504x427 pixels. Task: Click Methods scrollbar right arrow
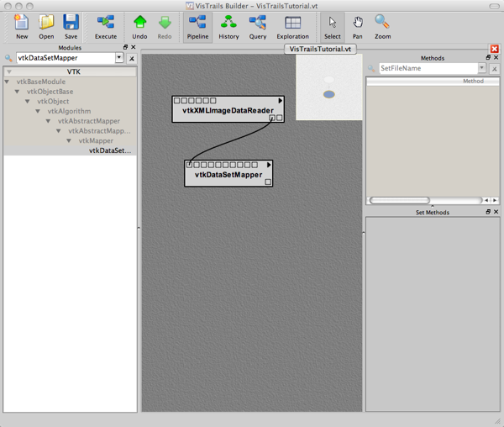pyautogui.click(x=495, y=200)
